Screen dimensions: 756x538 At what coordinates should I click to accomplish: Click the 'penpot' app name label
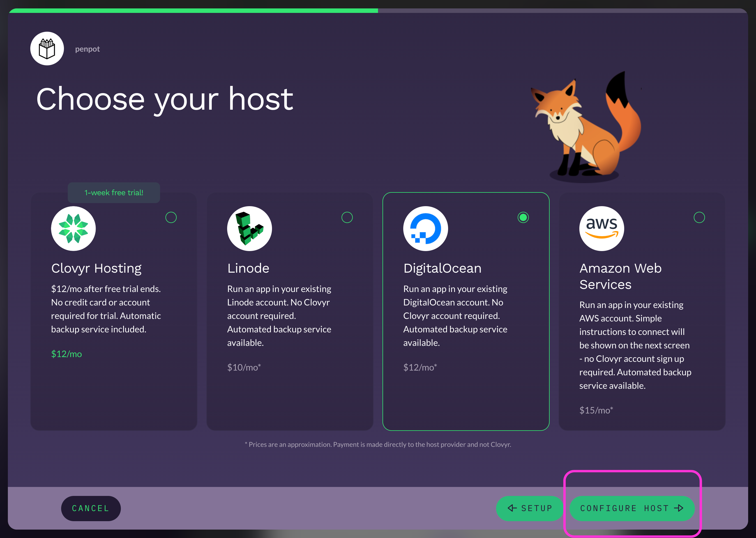pyautogui.click(x=87, y=49)
